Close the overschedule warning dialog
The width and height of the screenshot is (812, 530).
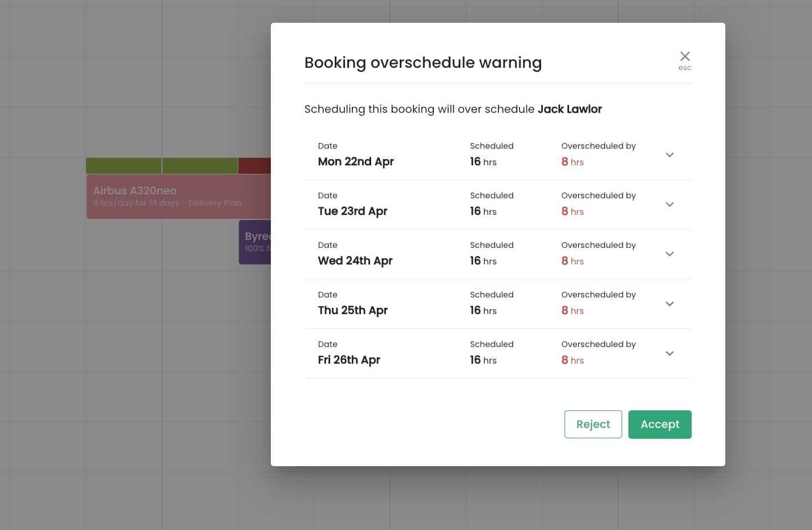click(685, 56)
